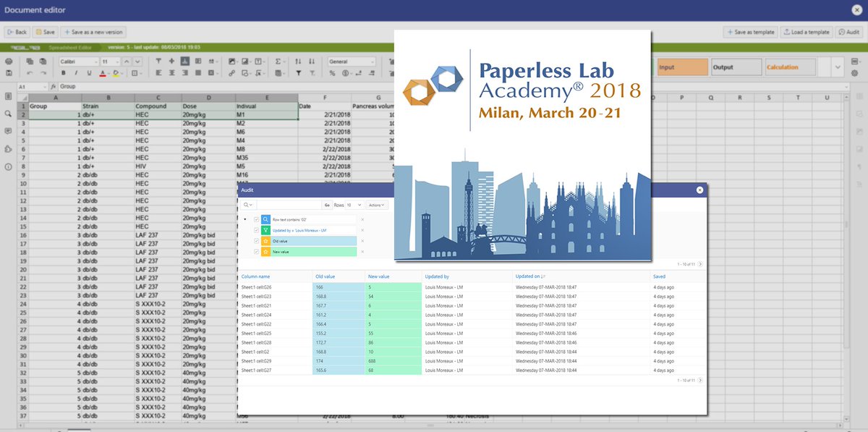868x432 pixels.
Task: Click Save as a new version
Action: click(94, 32)
